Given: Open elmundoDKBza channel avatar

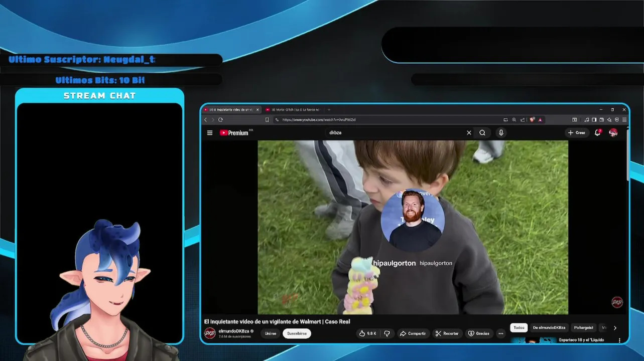Looking at the screenshot, I should point(210,333).
